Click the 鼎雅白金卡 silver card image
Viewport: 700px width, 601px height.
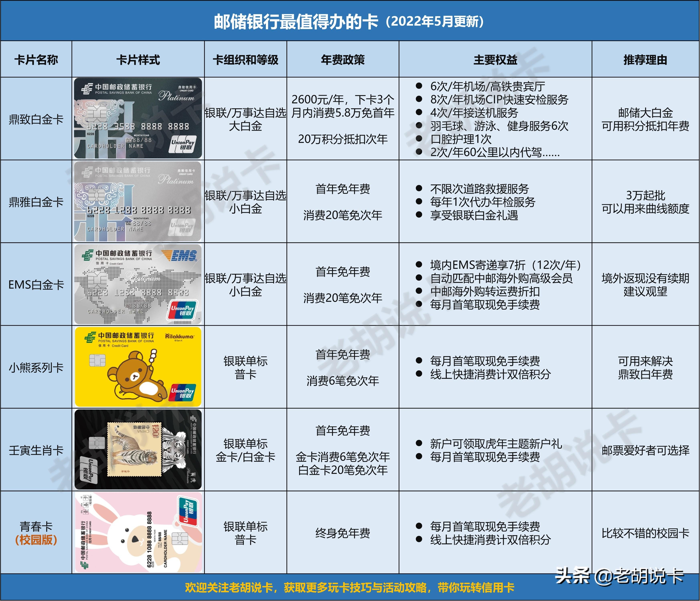(138, 201)
